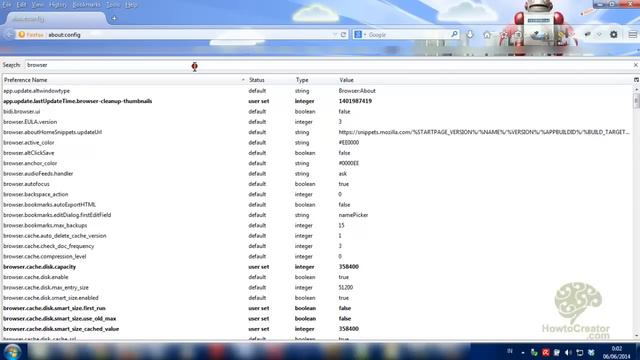The height and width of the screenshot is (360, 640).
Task: Sort by Type column header
Action: (x=315, y=80)
